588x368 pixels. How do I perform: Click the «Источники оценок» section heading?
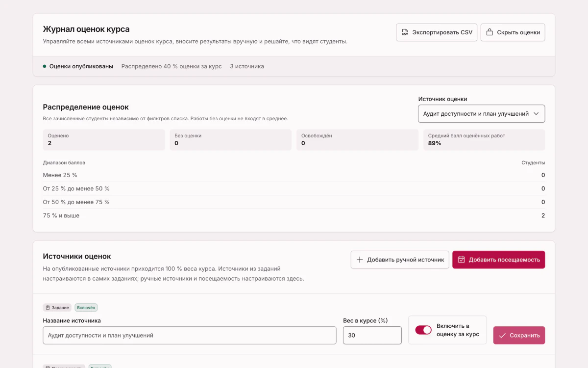77,256
